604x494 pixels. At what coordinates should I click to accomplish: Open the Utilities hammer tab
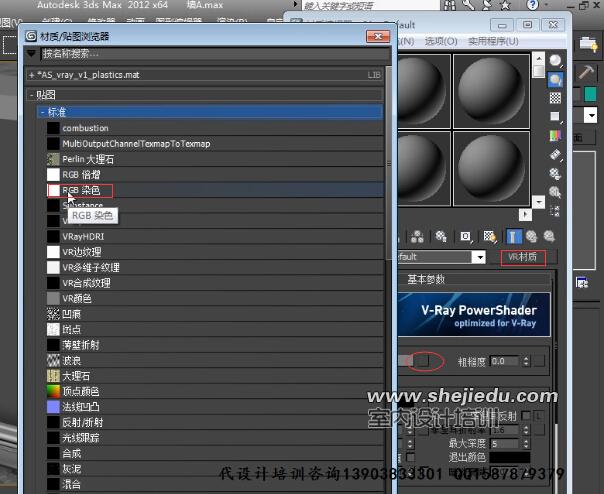tap(586, 72)
